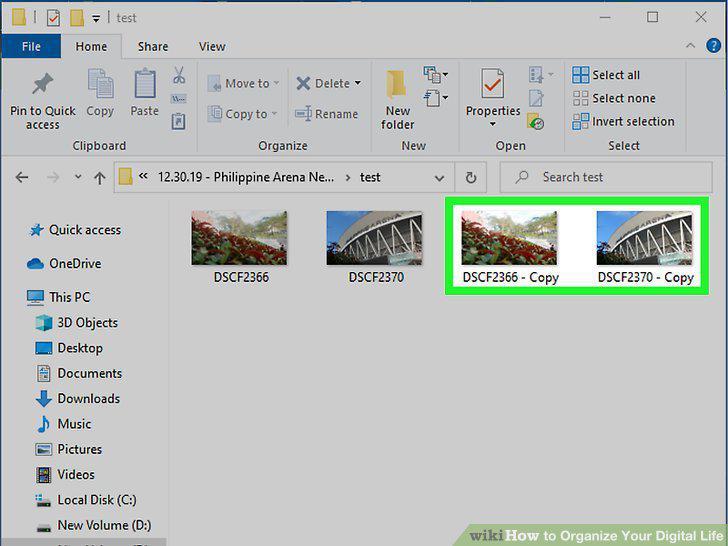Open Local Disk (C:) in sidebar
Image resolution: width=728 pixels, height=546 pixels.
(x=86, y=500)
